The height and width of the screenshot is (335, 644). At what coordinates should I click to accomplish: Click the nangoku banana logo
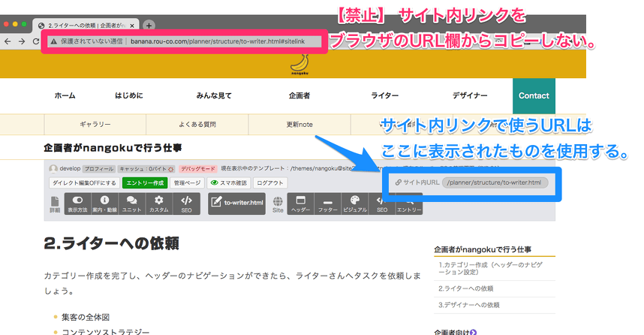pos(300,68)
